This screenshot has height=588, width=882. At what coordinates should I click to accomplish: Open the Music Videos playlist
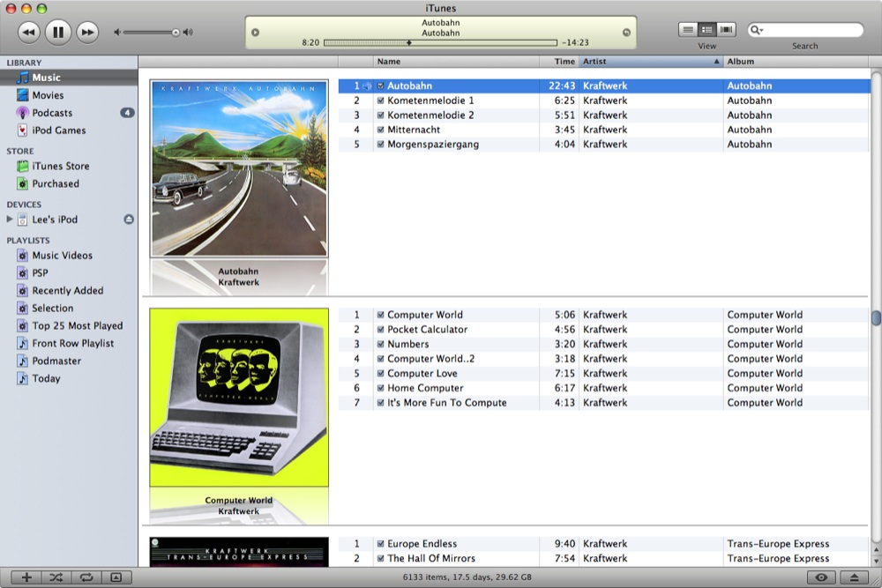(69, 256)
